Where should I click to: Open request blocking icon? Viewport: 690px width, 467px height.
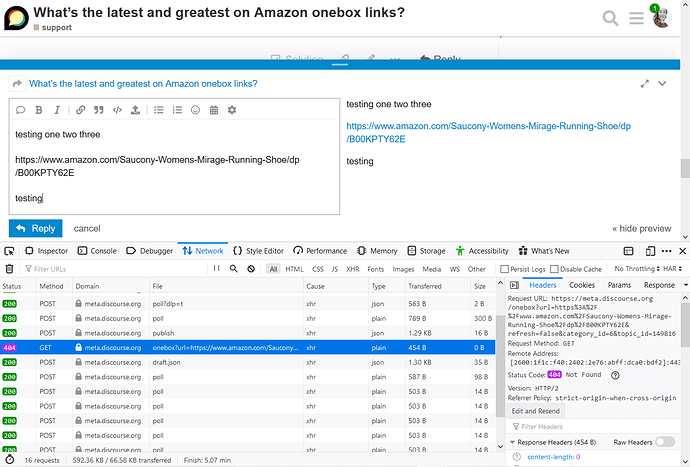251,268
